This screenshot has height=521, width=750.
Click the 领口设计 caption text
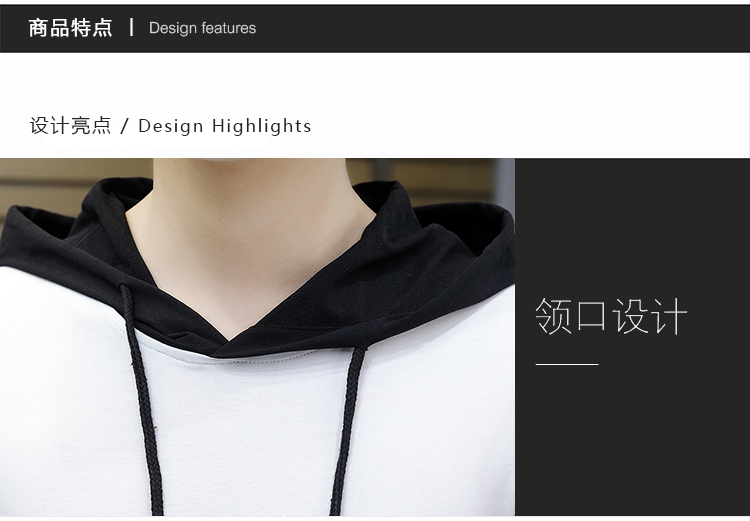pyautogui.click(x=611, y=316)
